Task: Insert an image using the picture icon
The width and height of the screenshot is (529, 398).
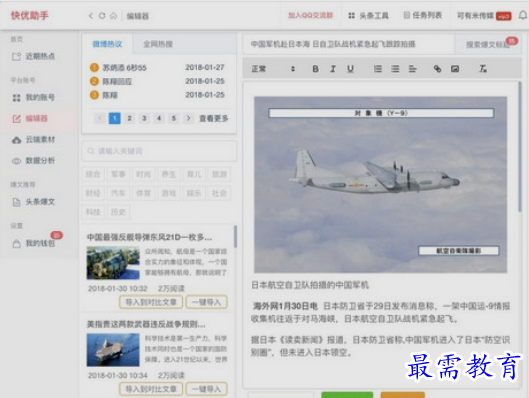Action: [x=455, y=69]
